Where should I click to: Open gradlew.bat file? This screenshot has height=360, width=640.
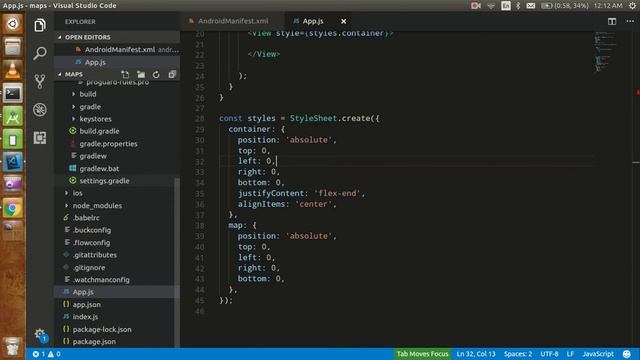pos(99,168)
